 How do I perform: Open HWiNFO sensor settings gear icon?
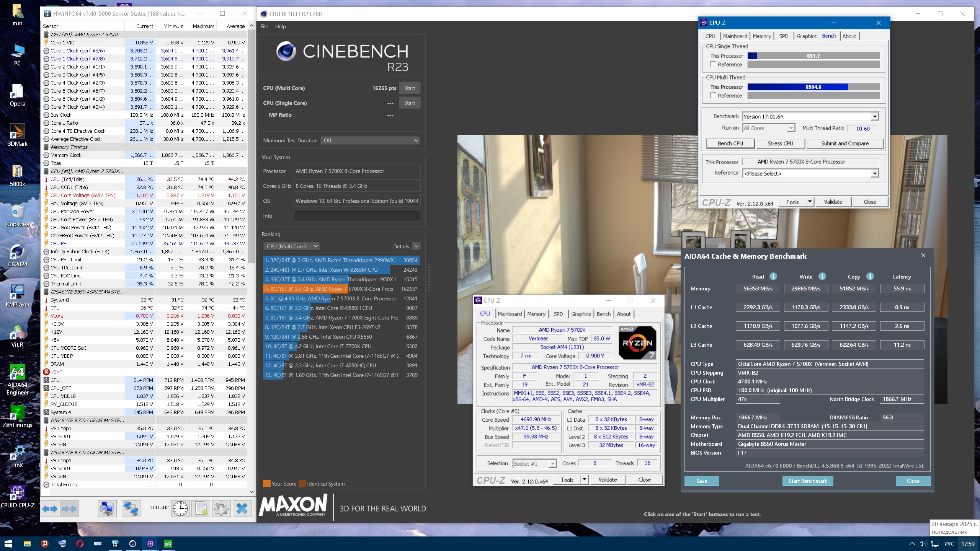click(221, 509)
